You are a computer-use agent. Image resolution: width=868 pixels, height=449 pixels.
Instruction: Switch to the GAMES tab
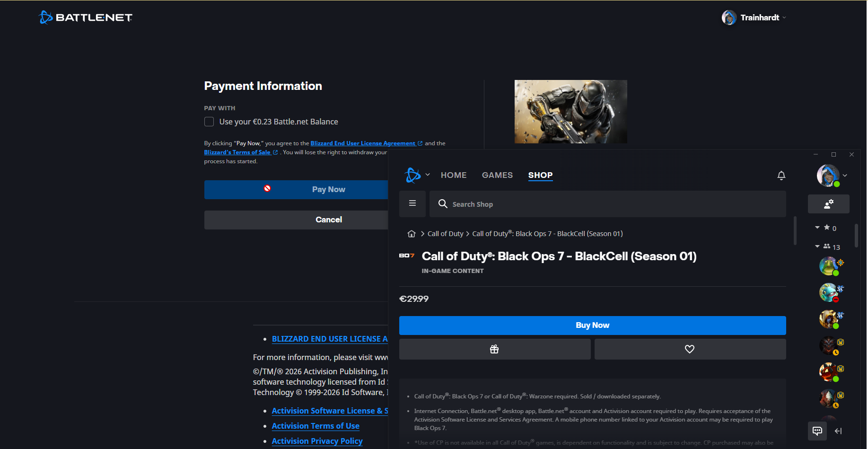[x=497, y=175]
